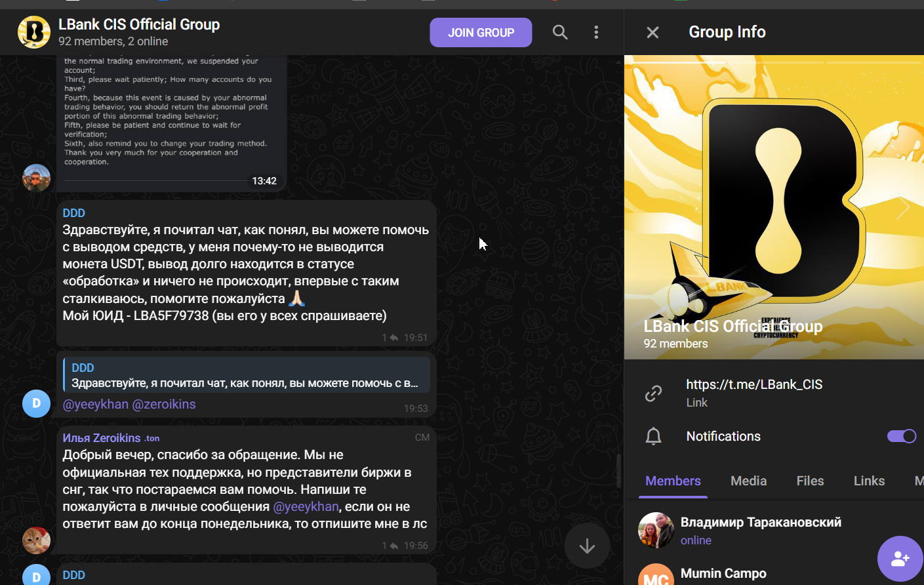Click the Notifications bell icon

[x=653, y=436]
